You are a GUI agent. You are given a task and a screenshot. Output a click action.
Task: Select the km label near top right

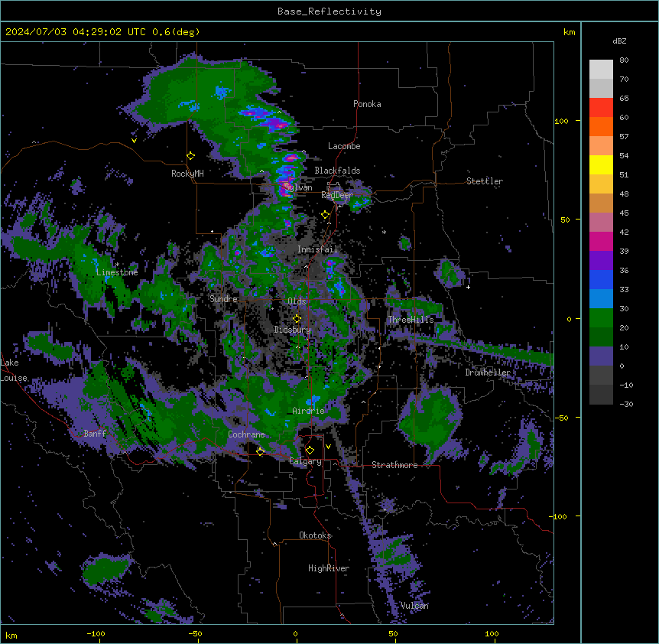570,32
